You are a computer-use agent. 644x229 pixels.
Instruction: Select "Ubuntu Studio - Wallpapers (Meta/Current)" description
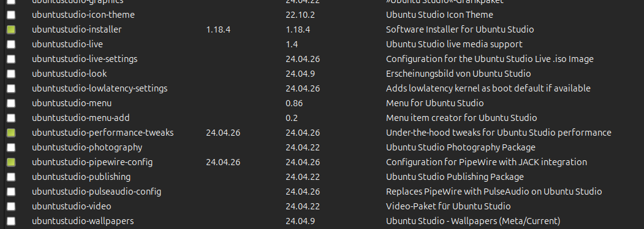click(473, 221)
